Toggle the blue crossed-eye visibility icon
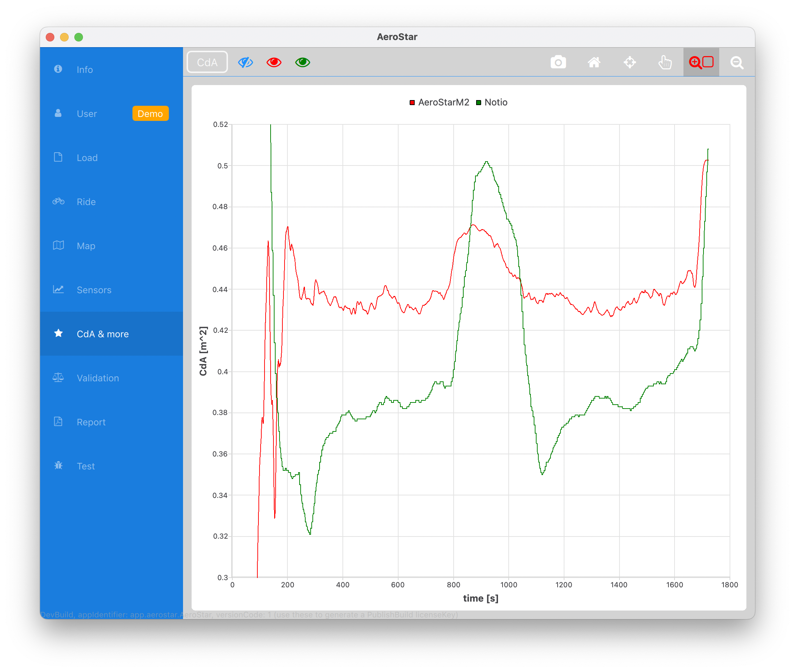Screen dimensions: 795x672 pyautogui.click(x=245, y=62)
